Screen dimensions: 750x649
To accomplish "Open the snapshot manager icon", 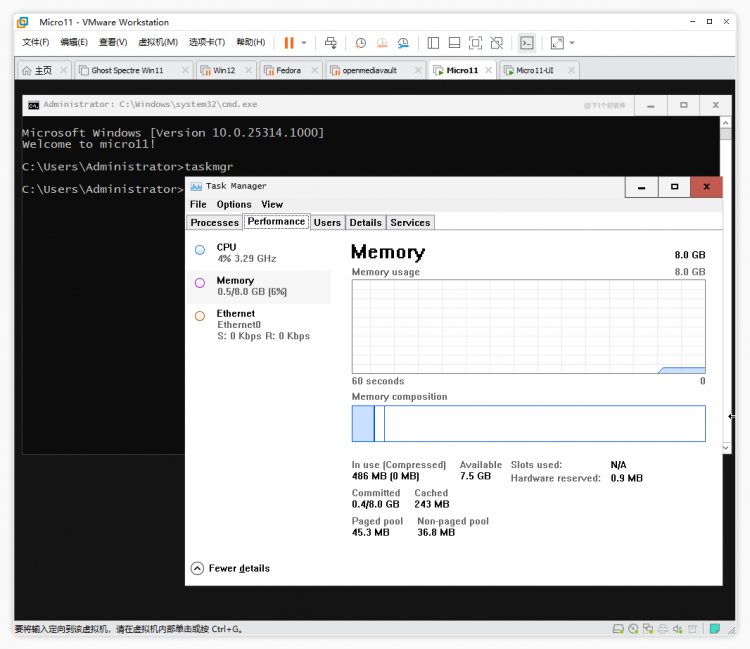I will click(x=403, y=43).
